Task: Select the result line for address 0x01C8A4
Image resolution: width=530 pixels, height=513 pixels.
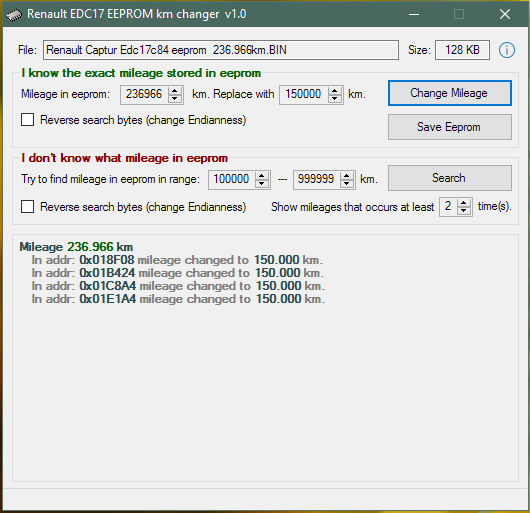Action: [178, 286]
